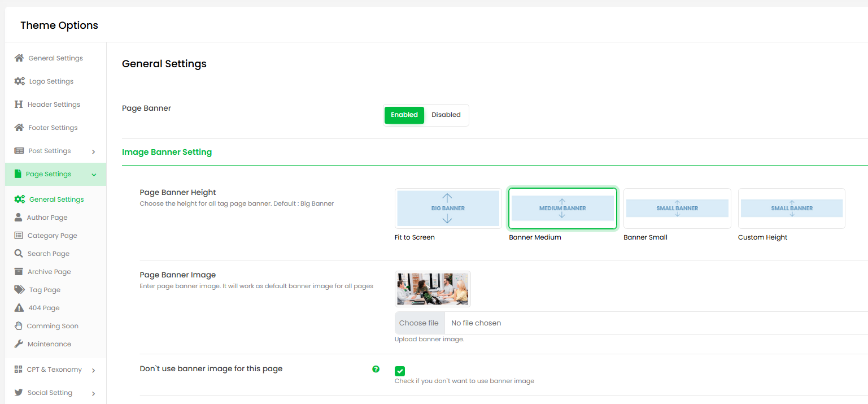868x404 pixels.
Task: Click the Logo Settings gears icon
Action: 19,81
